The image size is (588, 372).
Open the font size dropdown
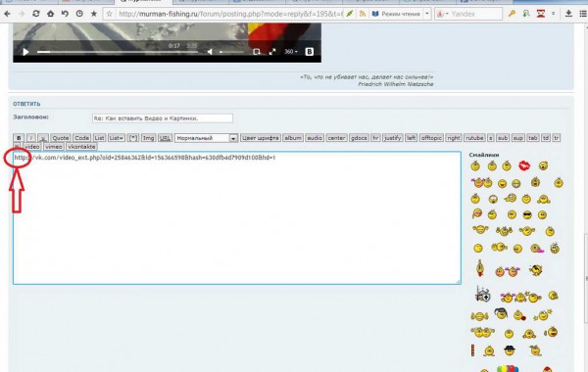click(x=206, y=138)
